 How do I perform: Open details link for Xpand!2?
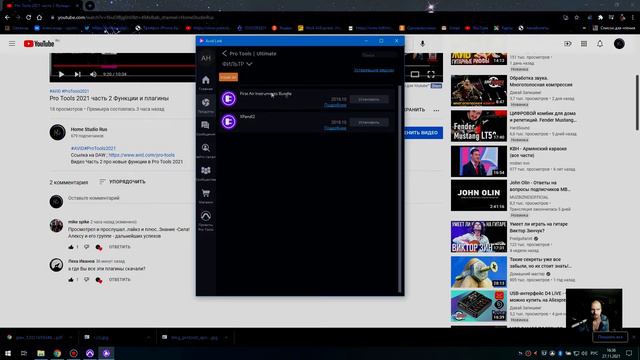(335, 128)
